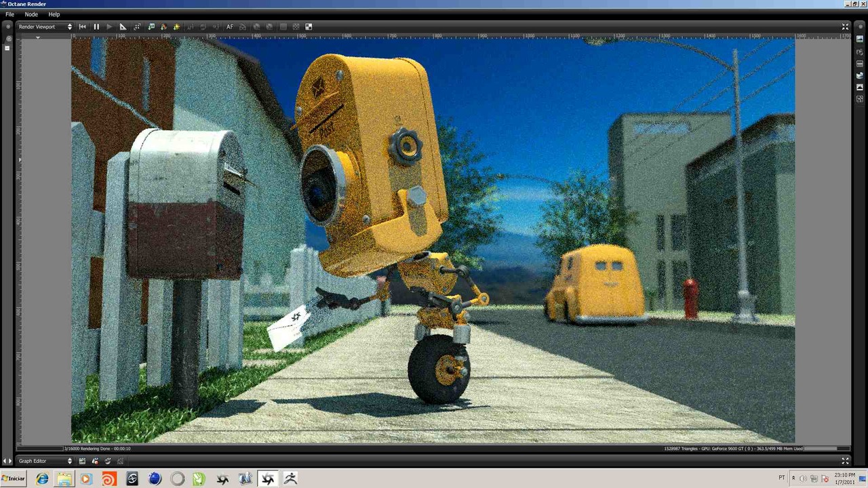Open the Iniciar start menu
Image resolution: width=868 pixels, height=488 pixels.
[14, 479]
